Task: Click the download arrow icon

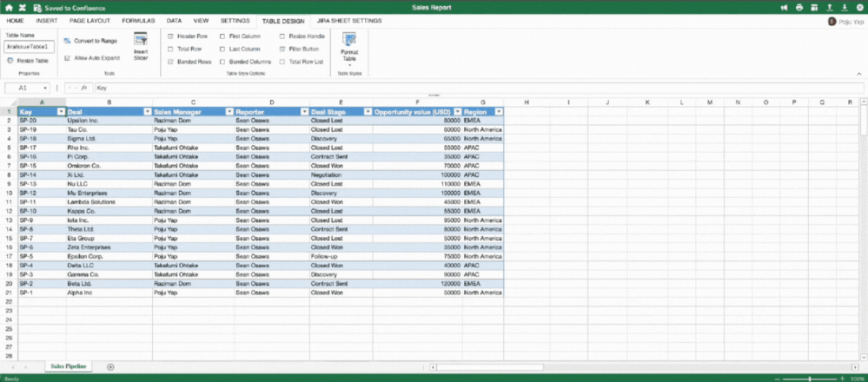Action: click(x=845, y=8)
